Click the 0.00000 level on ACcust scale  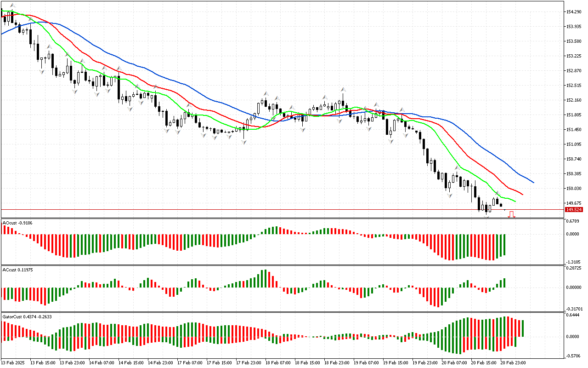click(574, 287)
